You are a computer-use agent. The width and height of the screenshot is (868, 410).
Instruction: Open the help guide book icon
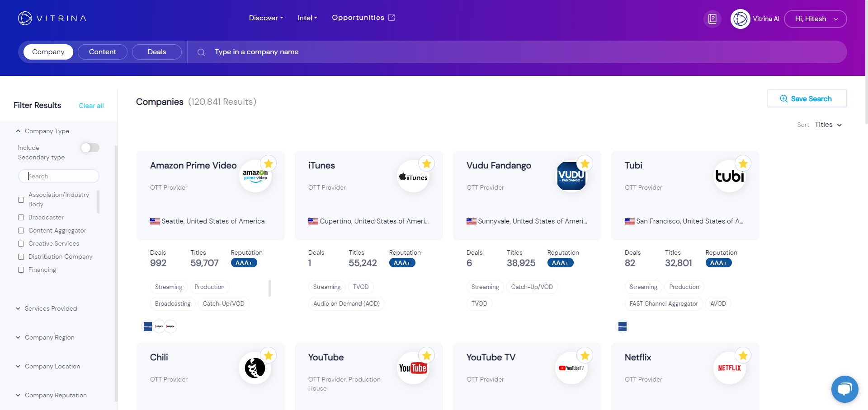coord(712,19)
